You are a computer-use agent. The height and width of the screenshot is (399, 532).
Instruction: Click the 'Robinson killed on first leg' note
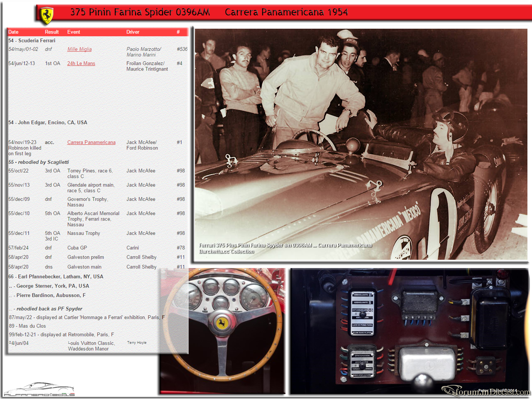[25, 151]
